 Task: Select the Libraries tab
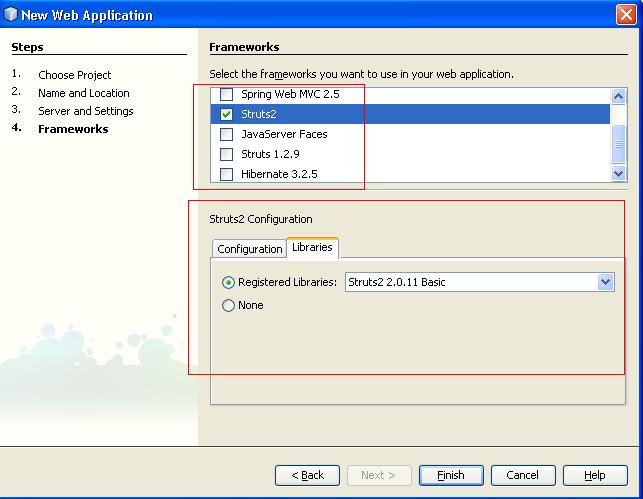[x=312, y=248]
